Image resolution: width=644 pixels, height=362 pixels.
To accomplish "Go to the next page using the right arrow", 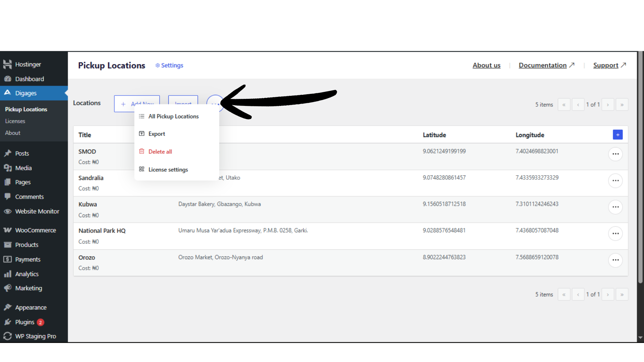I will (608, 104).
